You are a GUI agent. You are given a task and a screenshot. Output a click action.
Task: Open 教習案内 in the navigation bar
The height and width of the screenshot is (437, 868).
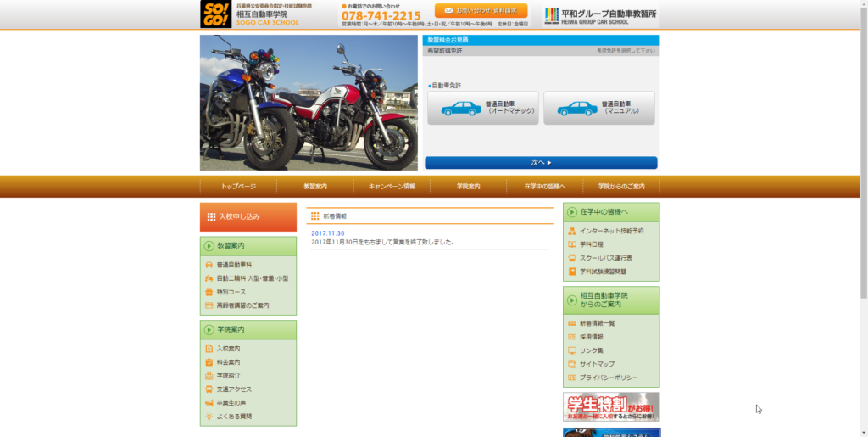click(x=315, y=187)
